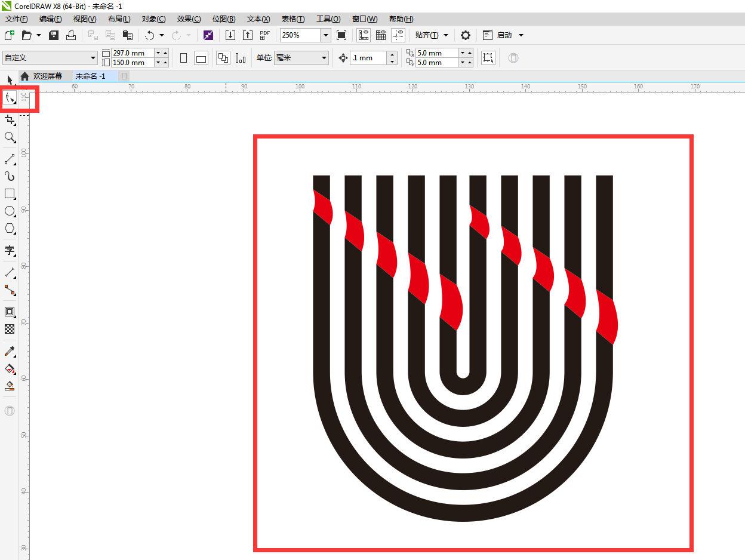The height and width of the screenshot is (560, 745).
Task: Select the Text tool (字)
Action: click(10, 250)
